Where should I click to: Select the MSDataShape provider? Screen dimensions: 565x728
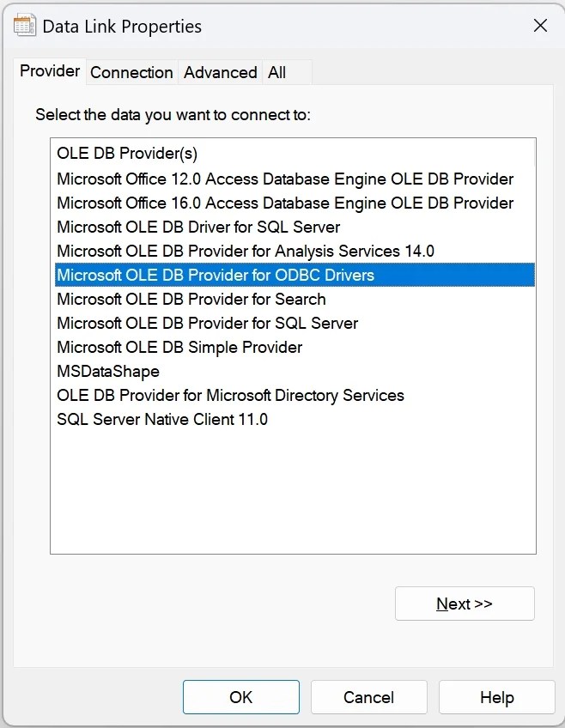(108, 372)
